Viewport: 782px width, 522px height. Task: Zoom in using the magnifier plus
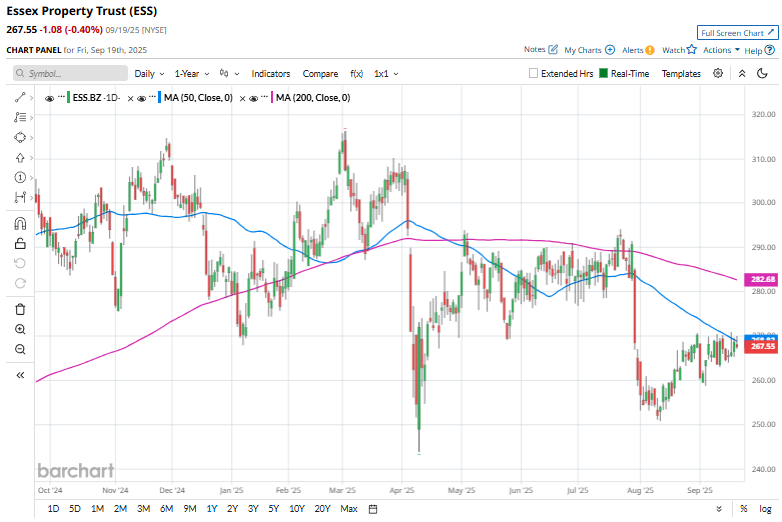point(20,329)
